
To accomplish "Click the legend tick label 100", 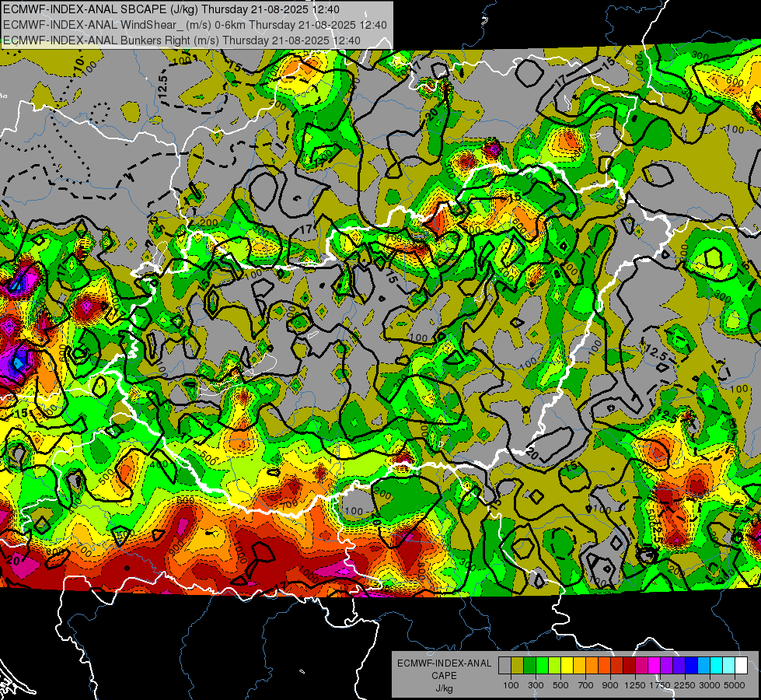I will [x=511, y=685].
